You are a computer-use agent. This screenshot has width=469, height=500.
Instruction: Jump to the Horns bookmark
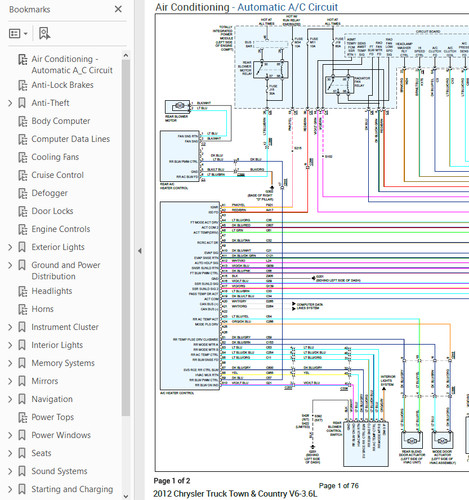click(x=42, y=309)
